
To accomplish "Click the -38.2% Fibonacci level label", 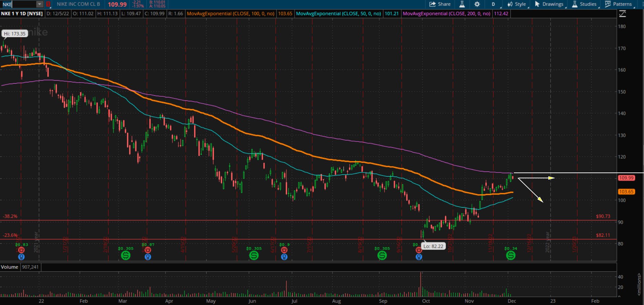I will click(10, 216).
